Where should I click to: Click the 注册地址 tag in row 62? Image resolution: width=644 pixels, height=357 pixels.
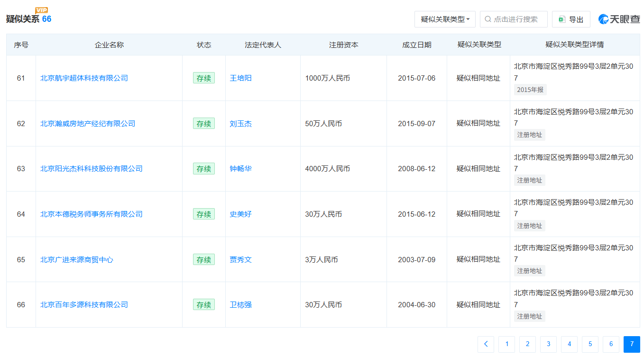[x=529, y=135]
